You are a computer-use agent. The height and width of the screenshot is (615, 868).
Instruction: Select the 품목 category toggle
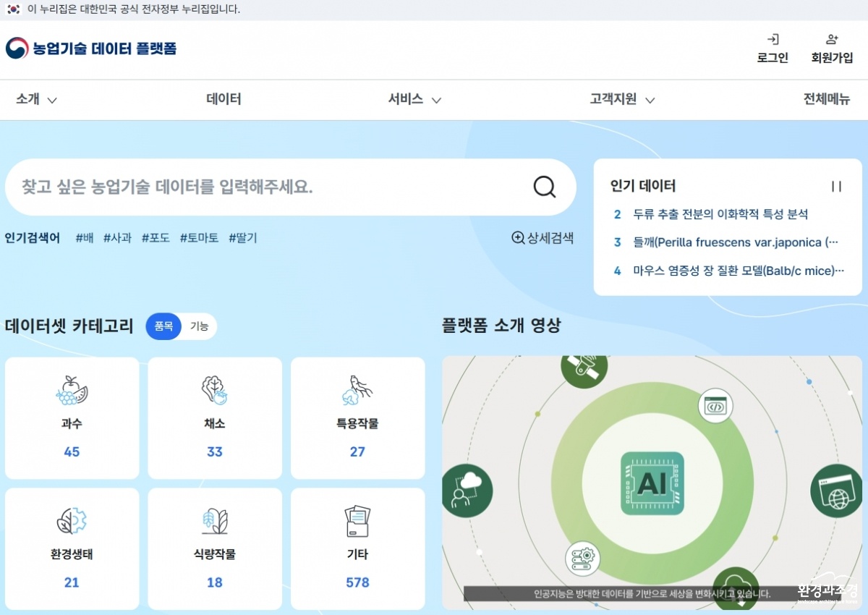point(163,326)
